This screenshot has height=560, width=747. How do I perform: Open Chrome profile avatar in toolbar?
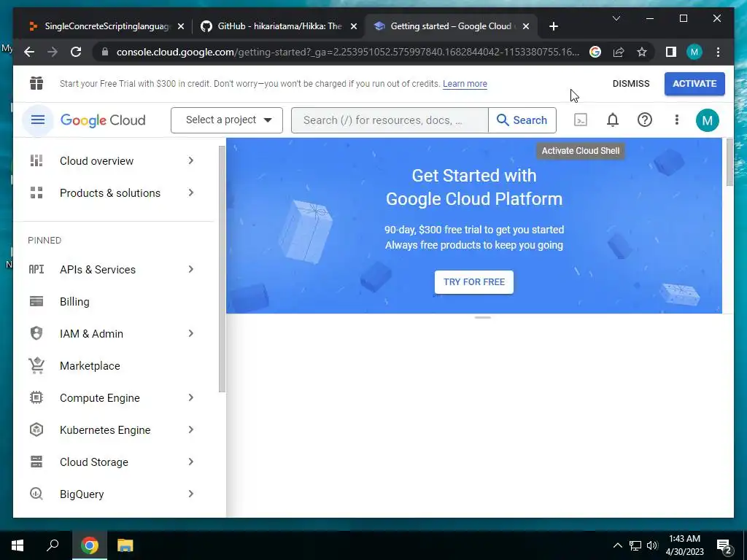694,52
